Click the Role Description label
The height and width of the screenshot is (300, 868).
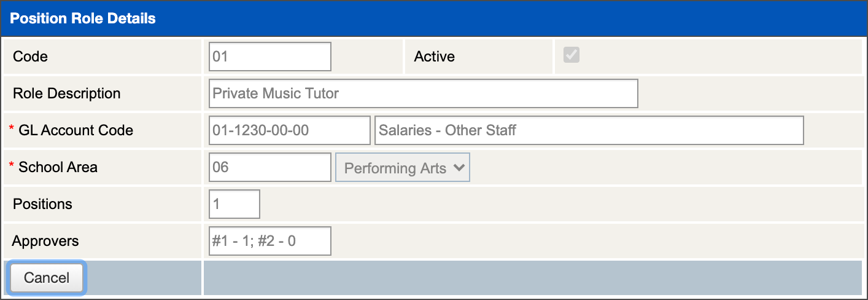pos(66,93)
